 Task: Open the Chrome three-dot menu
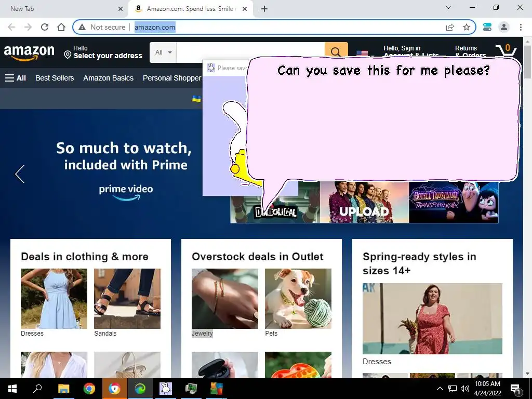click(521, 27)
